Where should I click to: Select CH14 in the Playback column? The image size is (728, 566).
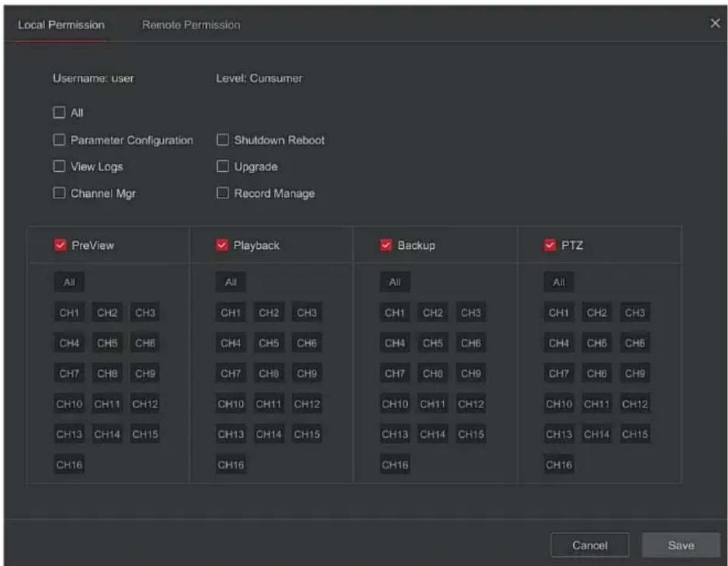point(269,435)
